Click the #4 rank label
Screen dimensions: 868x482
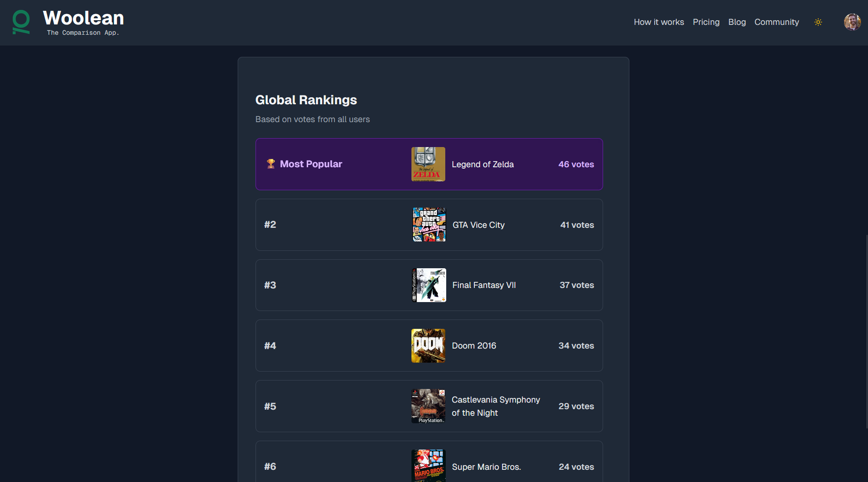tap(270, 346)
